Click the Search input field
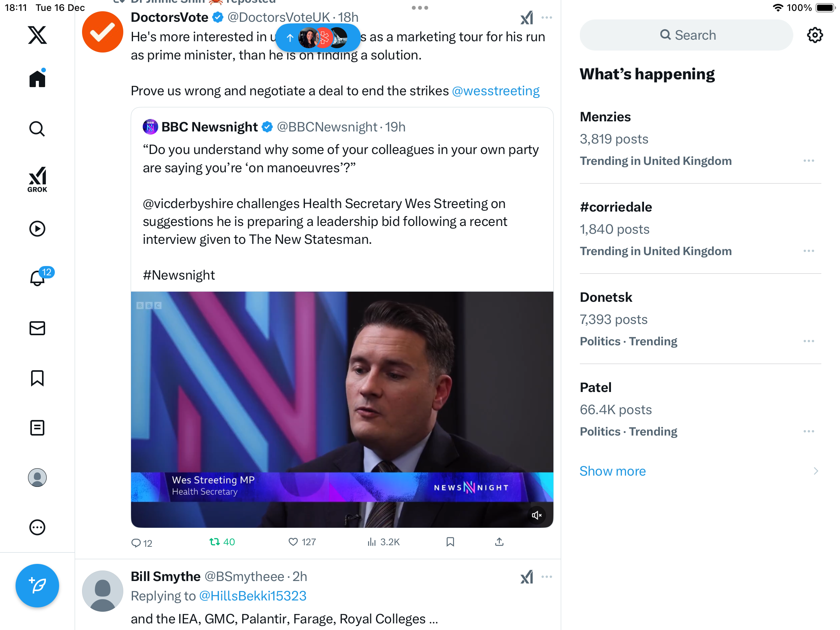 [686, 35]
